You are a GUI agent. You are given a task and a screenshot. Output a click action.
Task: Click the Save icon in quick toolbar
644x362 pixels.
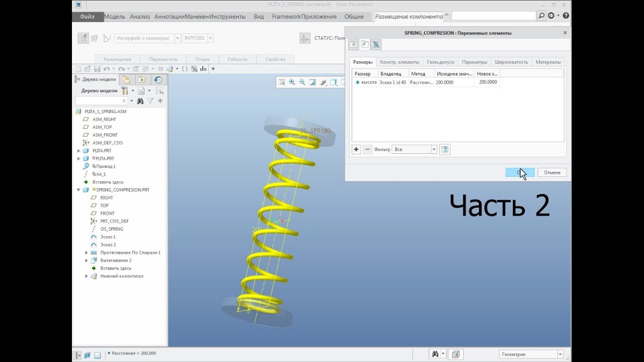97,68
